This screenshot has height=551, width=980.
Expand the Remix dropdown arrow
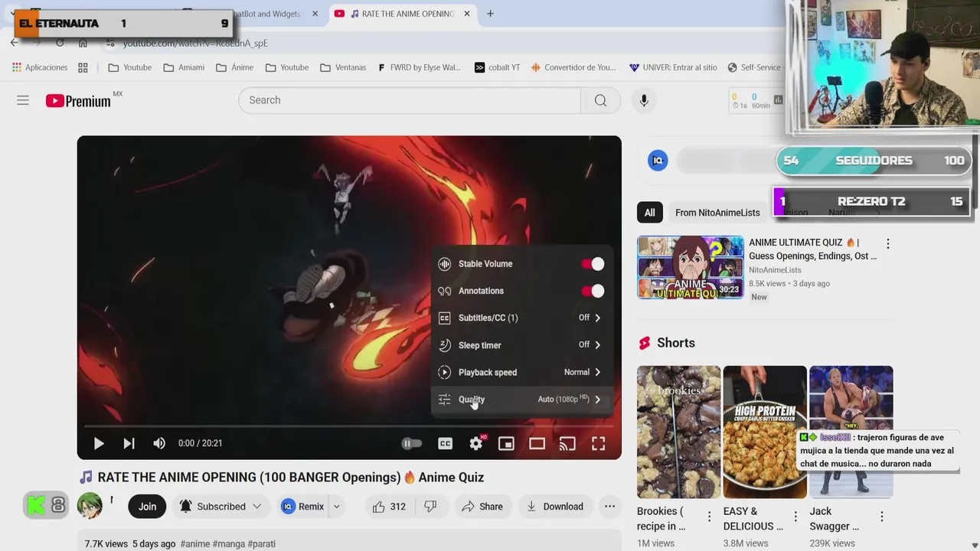click(x=336, y=507)
